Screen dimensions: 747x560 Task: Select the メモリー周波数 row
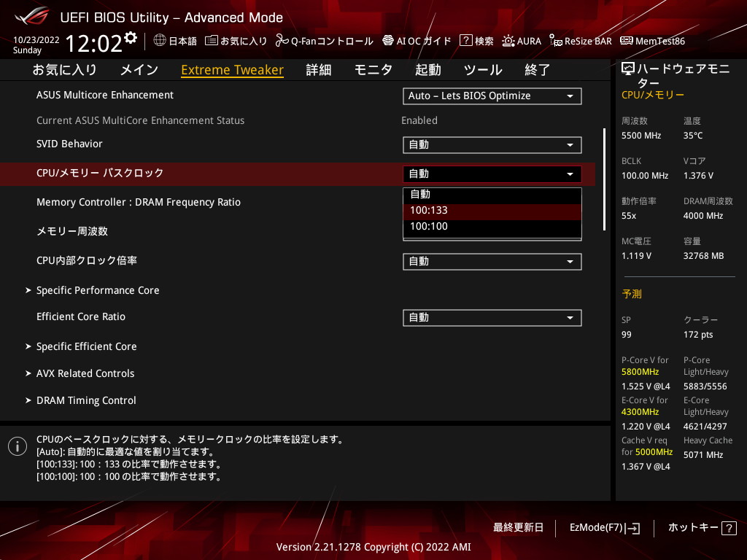point(72,231)
